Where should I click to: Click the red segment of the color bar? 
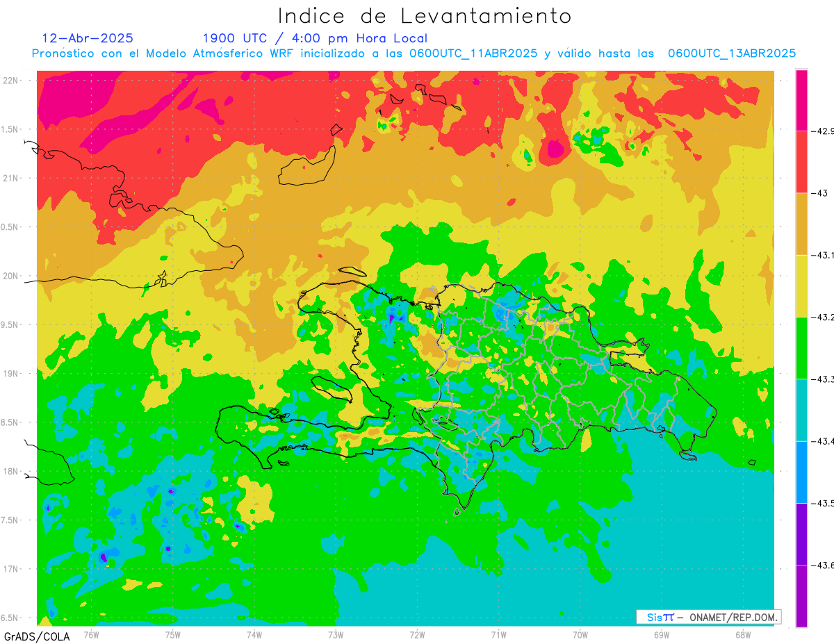(801, 161)
